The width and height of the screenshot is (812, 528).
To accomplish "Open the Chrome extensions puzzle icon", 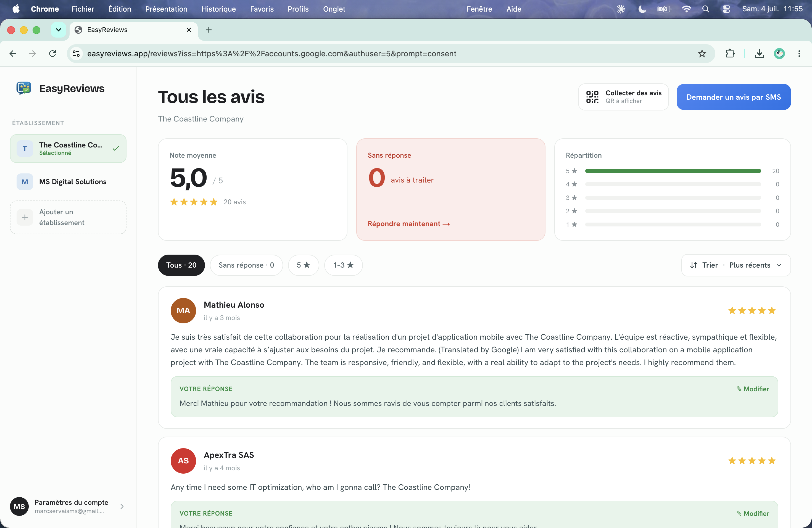I will pos(730,54).
